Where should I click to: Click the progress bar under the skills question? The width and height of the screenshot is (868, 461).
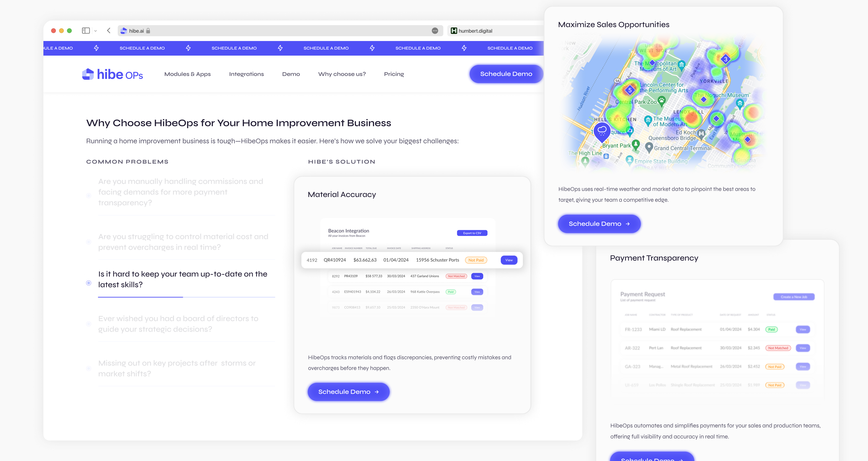tap(186, 297)
